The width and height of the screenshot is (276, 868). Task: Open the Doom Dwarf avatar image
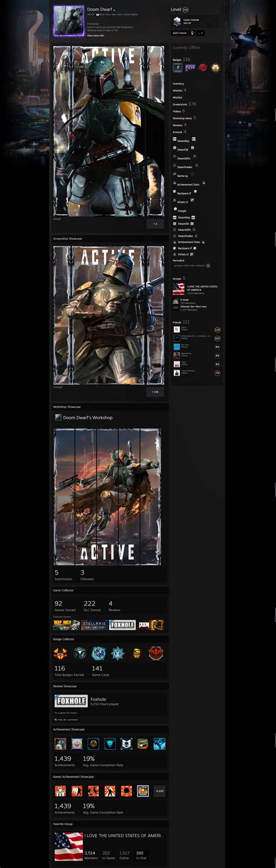[68, 22]
